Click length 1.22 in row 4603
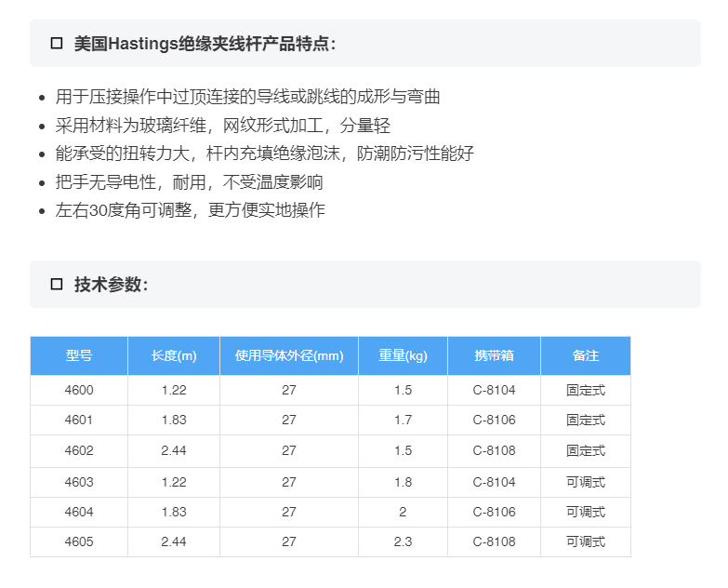 tap(174, 482)
